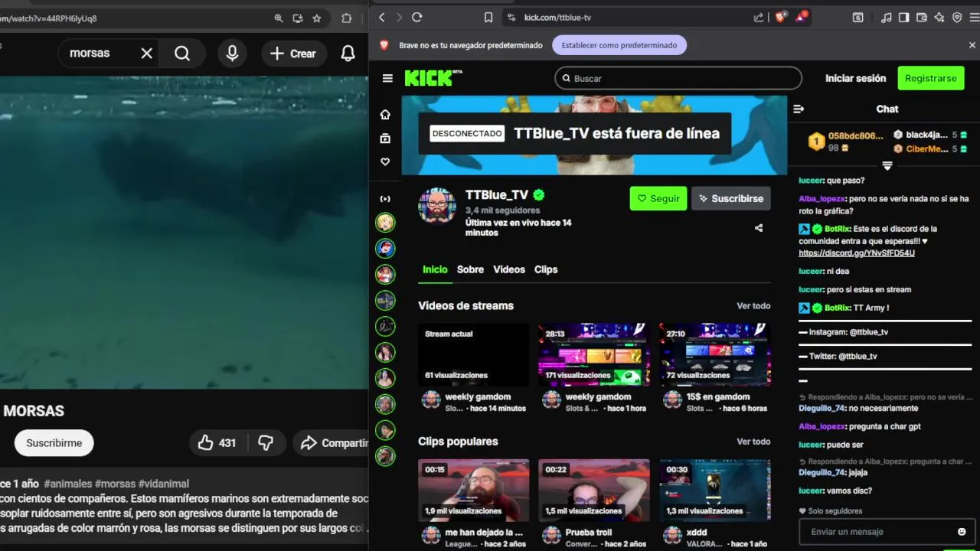Subscribe with YouTube Suscribirme button
This screenshot has width=980, height=551.
click(x=54, y=442)
